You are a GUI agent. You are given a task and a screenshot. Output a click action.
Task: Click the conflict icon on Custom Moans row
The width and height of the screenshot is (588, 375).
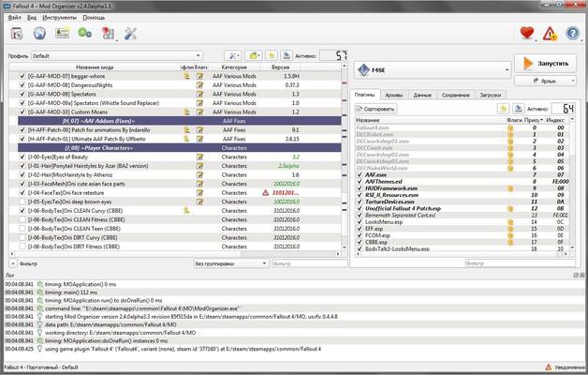tap(186, 112)
